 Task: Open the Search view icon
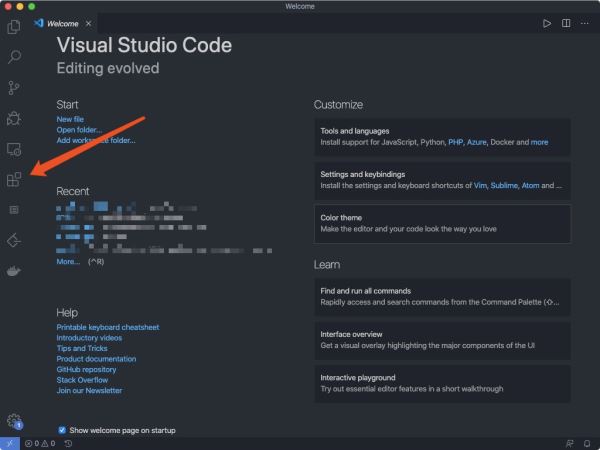[x=14, y=57]
